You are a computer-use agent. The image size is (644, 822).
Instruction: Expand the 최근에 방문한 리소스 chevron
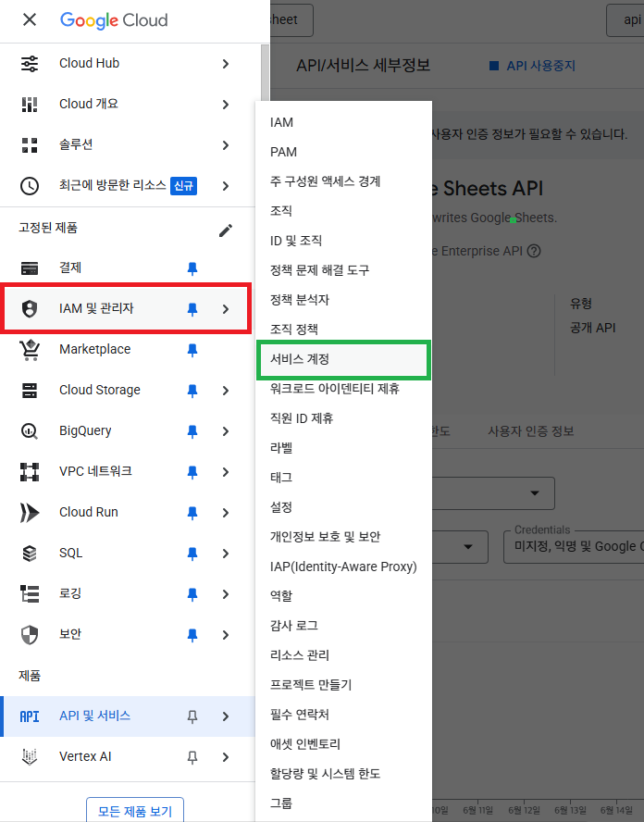pos(226,186)
